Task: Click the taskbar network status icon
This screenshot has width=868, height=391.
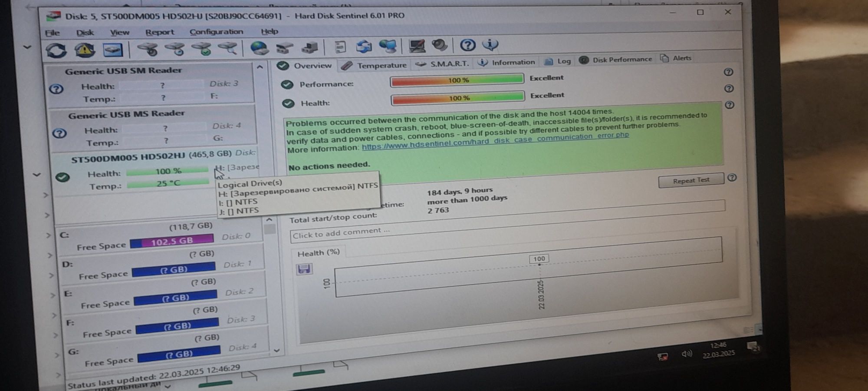Action: point(662,357)
